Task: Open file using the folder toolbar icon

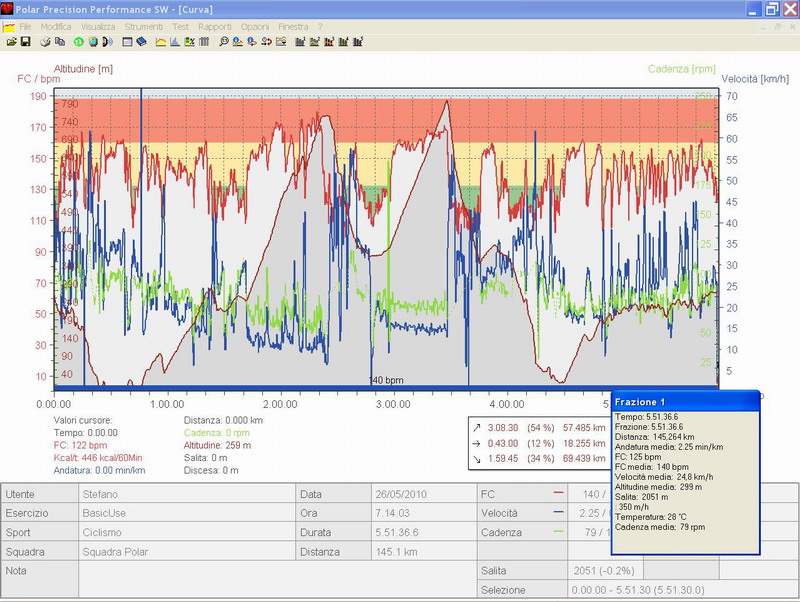Action: click(x=11, y=42)
